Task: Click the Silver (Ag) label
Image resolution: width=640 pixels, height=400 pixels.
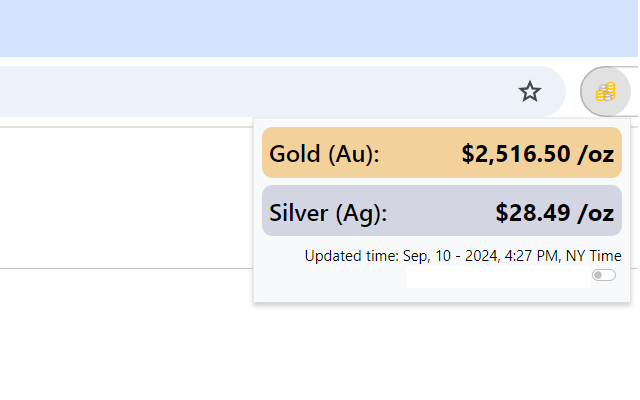Action: point(328,212)
